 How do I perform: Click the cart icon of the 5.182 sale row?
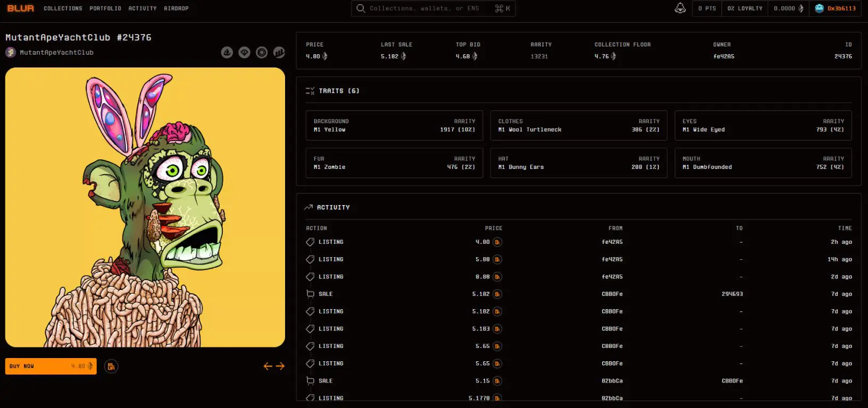coord(310,294)
